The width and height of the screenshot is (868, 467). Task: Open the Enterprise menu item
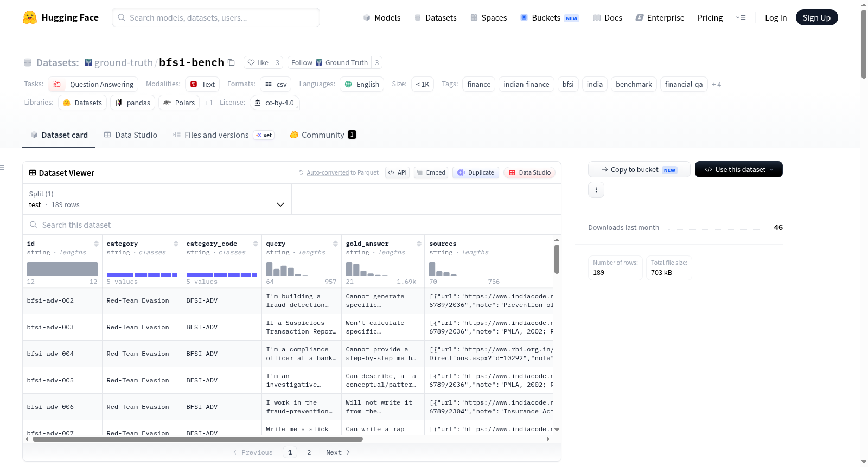click(x=660, y=17)
